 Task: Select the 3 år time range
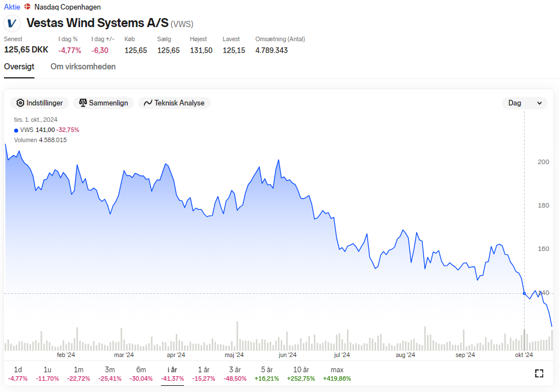tap(235, 374)
